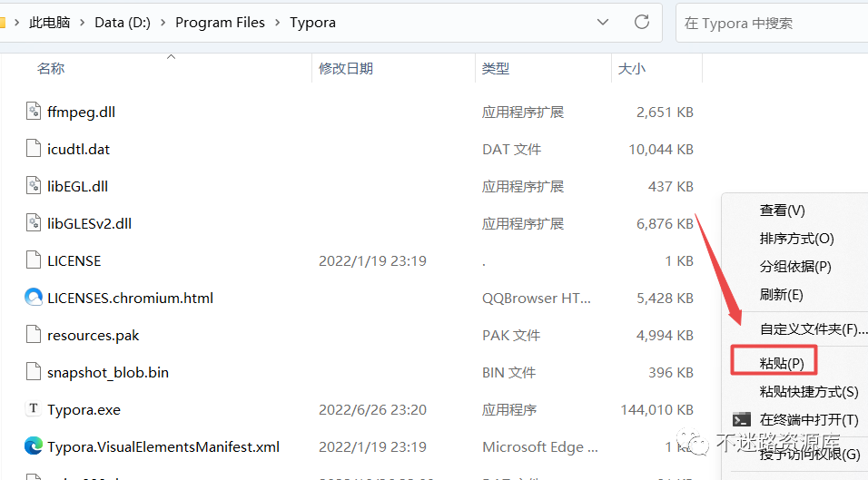The width and height of the screenshot is (868, 480).
Task: Sort by the 大小 column header
Action: point(632,69)
